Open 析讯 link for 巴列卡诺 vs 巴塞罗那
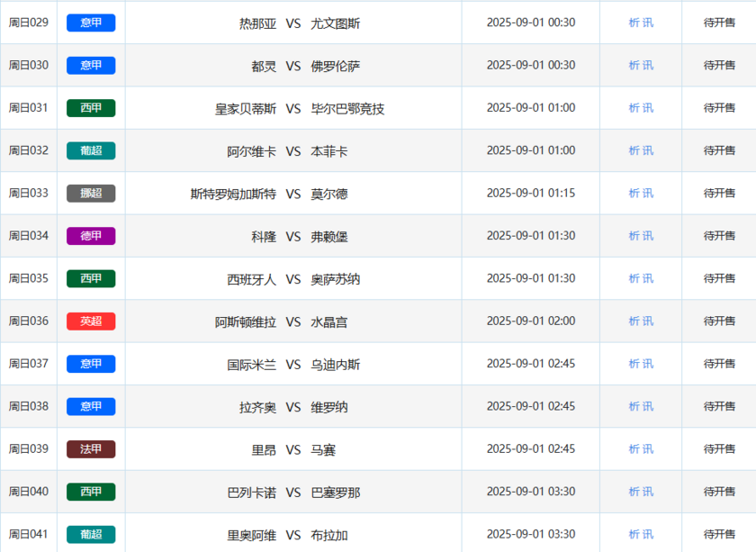756x552 pixels. 641,492
